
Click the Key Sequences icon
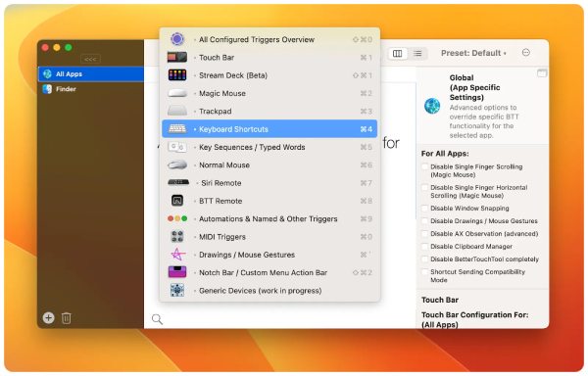(x=177, y=147)
